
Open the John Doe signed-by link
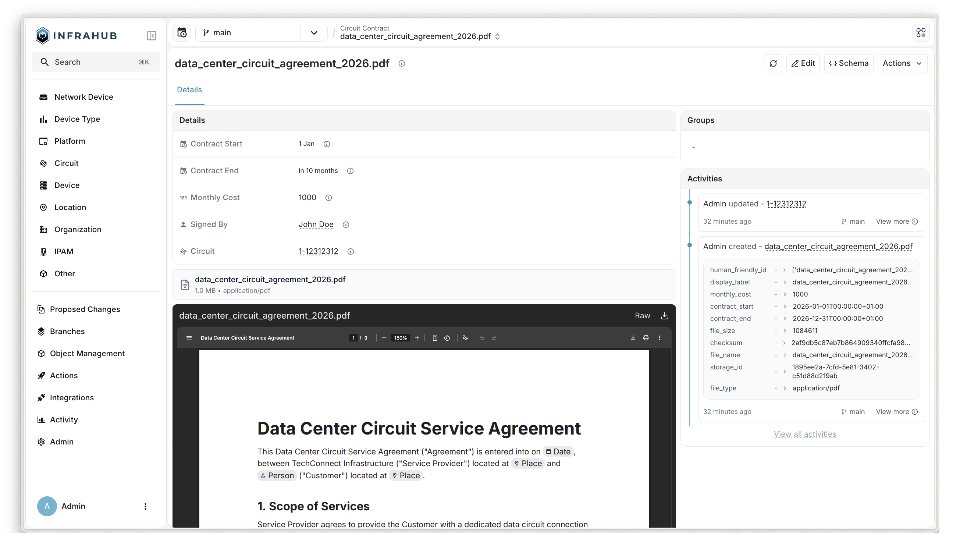click(x=316, y=224)
